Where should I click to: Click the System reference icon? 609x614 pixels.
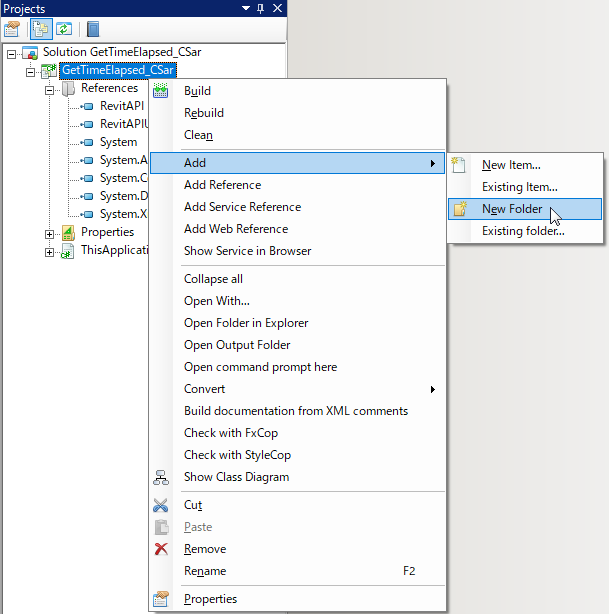click(x=87, y=142)
